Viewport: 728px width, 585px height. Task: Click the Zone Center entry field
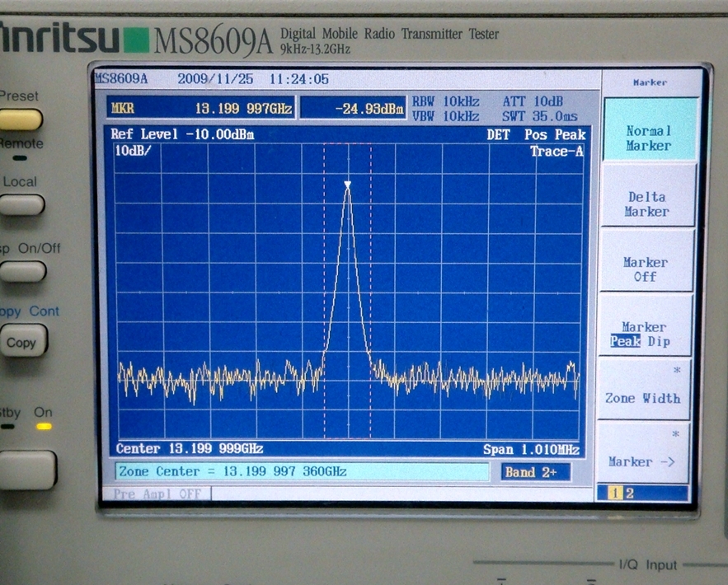pyautogui.click(x=302, y=472)
